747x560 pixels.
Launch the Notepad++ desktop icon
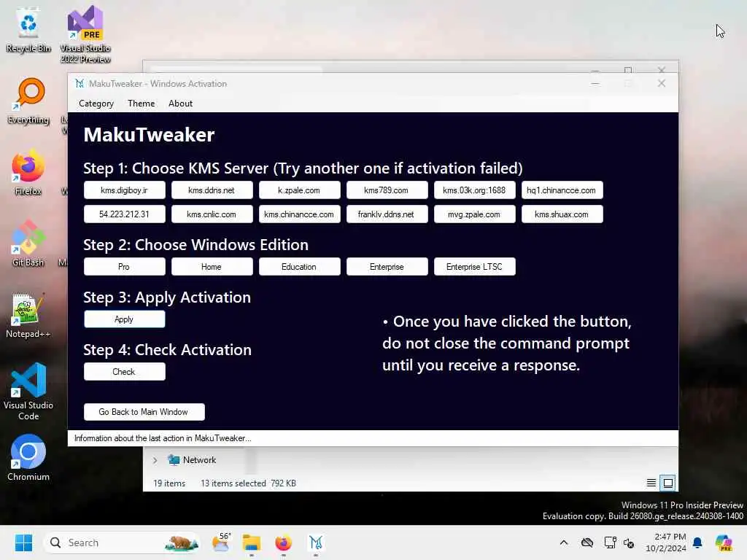[x=28, y=315]
